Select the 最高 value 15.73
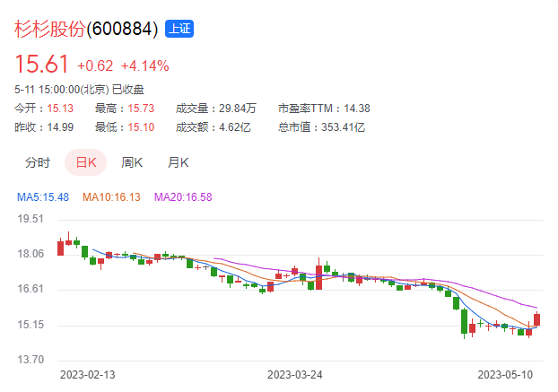The width and height of the screenshot is (558, 392). 141,109
